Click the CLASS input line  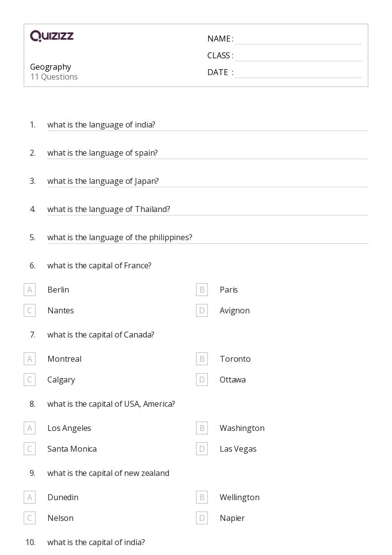[x=299, y=56]
